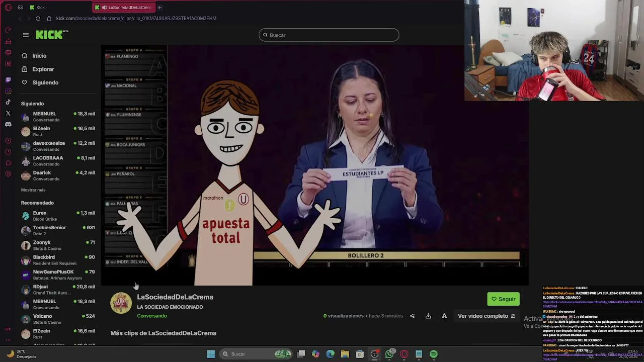
Task: Open Instagram in Opera sidebar
Action: [x=8, y=91]
